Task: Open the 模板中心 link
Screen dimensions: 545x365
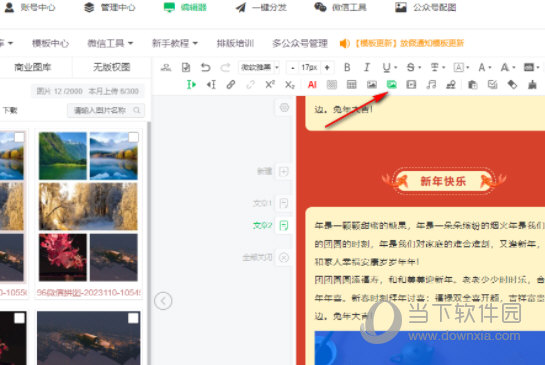Action: click(x=50, y=43)
